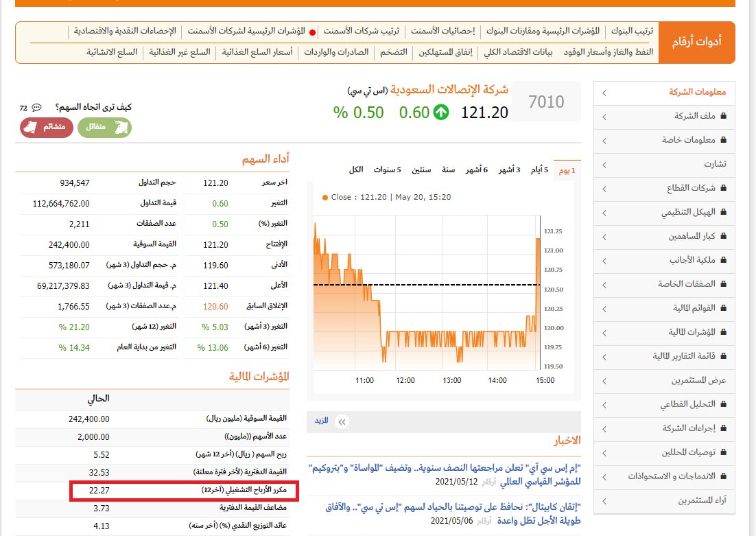Click the القيمة الدفترية value 32.53

99,473
